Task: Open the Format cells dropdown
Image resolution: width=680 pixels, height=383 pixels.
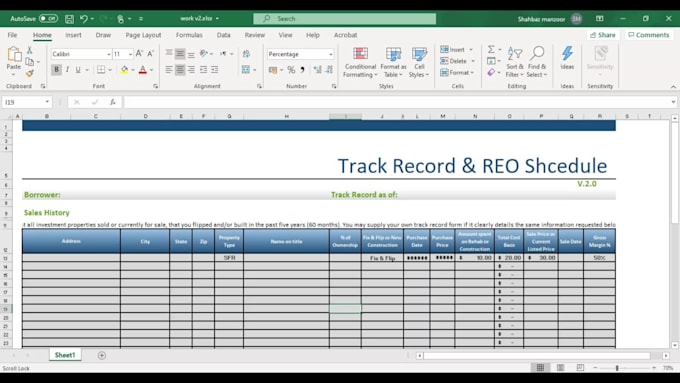Action: (458, 72)
